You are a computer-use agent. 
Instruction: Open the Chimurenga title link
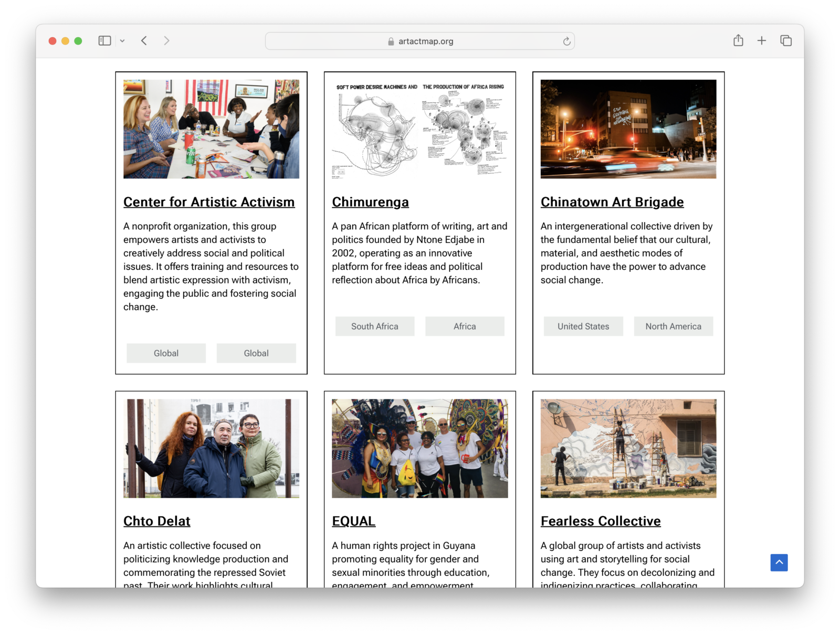pyautogui.click(x=370, y=202)
